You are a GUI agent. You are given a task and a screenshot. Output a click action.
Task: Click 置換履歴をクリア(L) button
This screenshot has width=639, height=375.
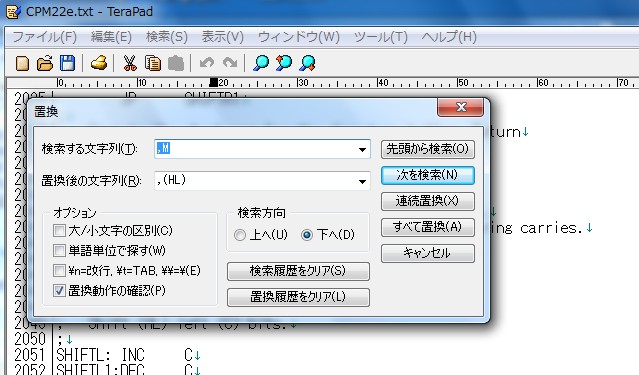tap(298, 297)
